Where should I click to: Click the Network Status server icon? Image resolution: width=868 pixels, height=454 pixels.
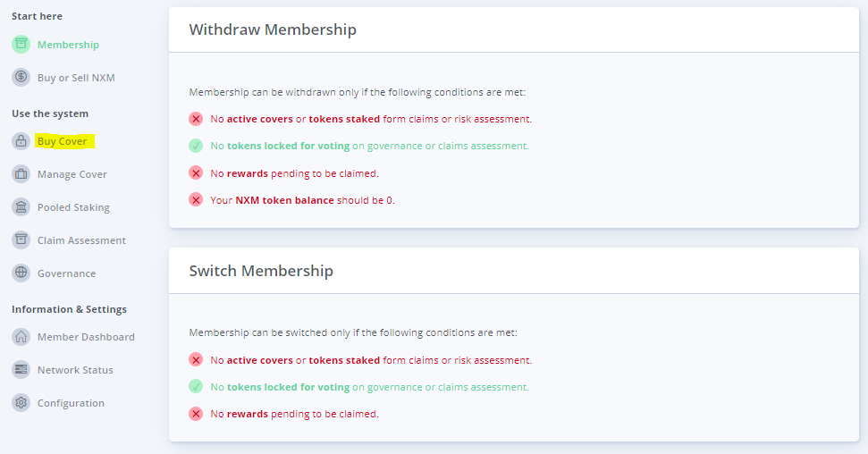click(x=21, y=370)
